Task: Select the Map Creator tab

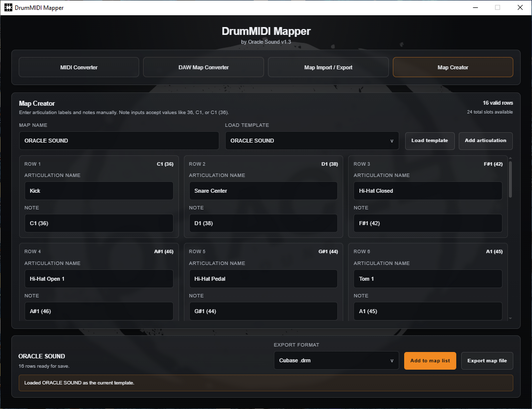Action: click(453, 67)
